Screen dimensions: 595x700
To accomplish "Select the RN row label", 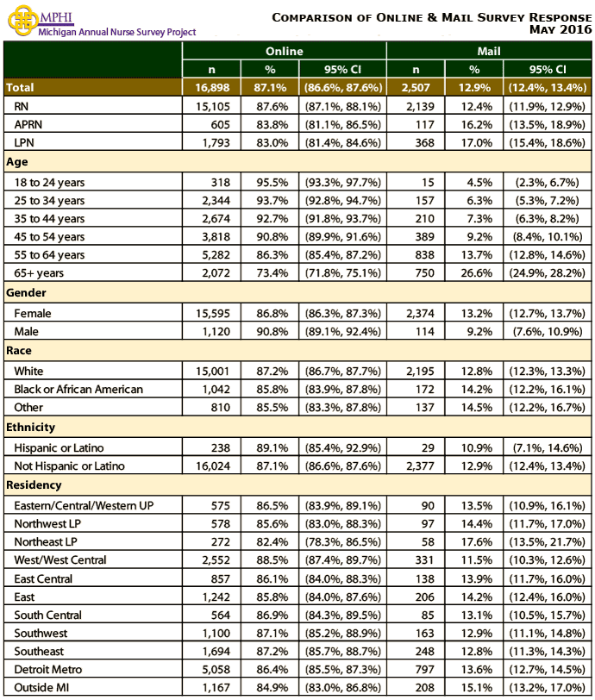I will [21, 107].
